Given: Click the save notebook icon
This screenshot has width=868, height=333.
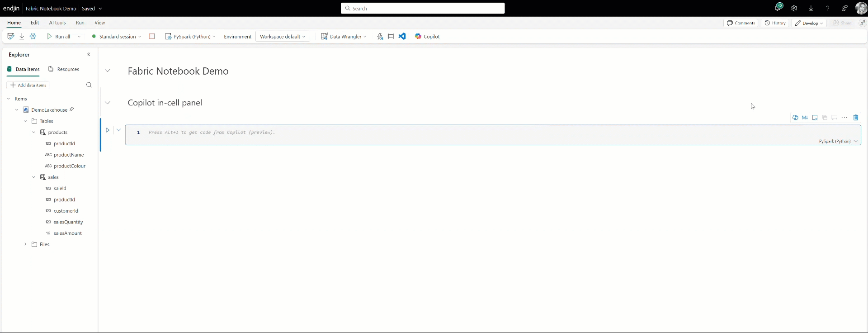Looking at the screenshot, I should pyautogui.click(x=11, y=36).
